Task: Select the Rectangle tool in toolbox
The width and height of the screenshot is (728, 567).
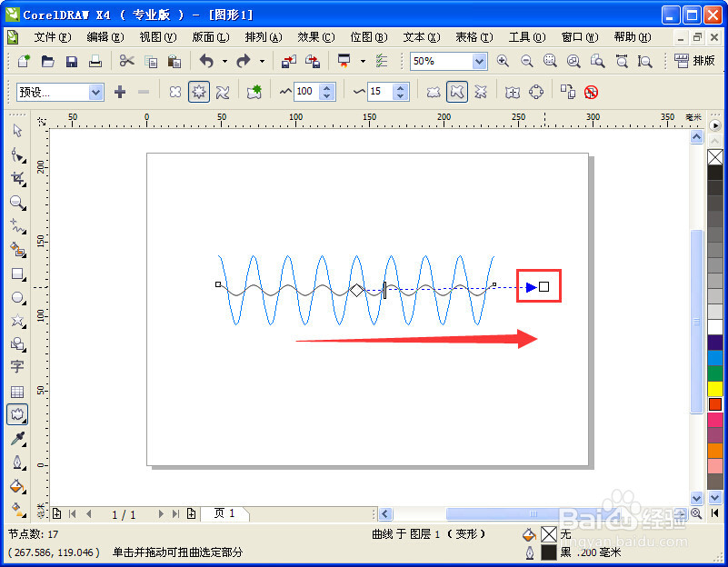Action: click(x=17, y=274)
